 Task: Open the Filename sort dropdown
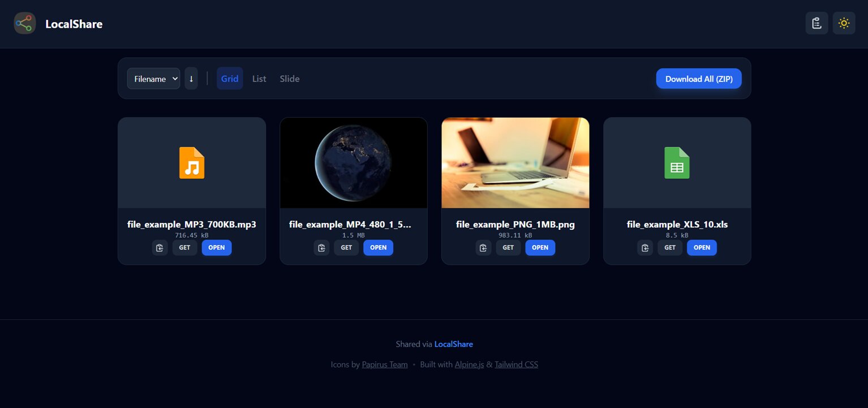click(153, 79)
